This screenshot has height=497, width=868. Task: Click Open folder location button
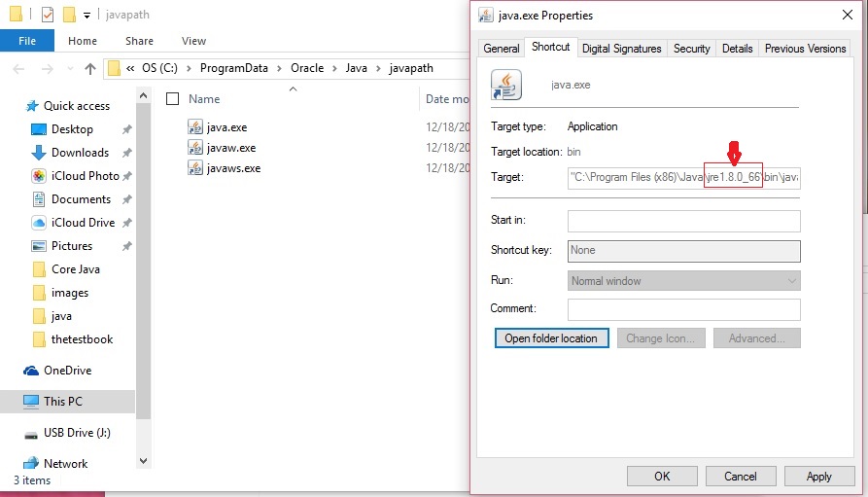pos(551,338)
